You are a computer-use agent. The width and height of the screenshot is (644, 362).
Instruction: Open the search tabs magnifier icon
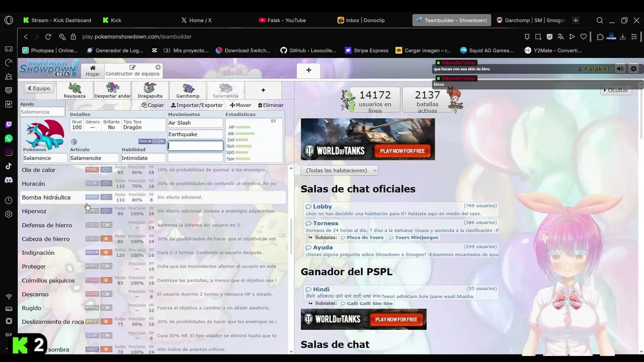(x=600, y=20)
